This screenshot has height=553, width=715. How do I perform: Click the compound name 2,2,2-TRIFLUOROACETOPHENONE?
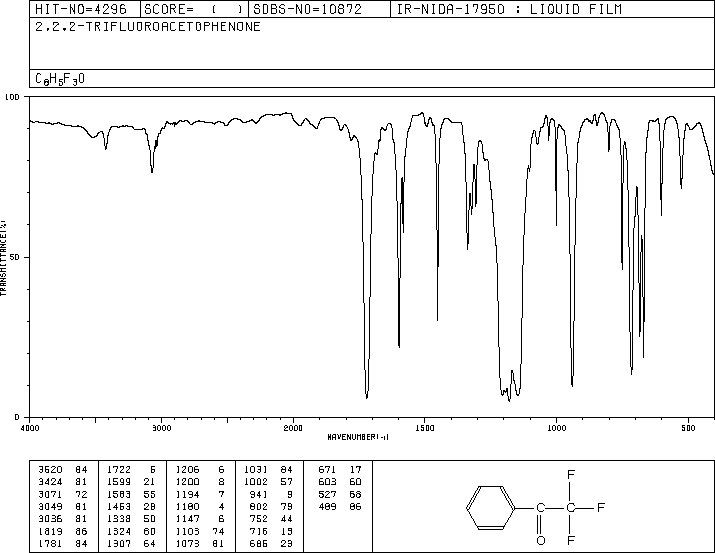pyautogui.click(x=148, y=27)
